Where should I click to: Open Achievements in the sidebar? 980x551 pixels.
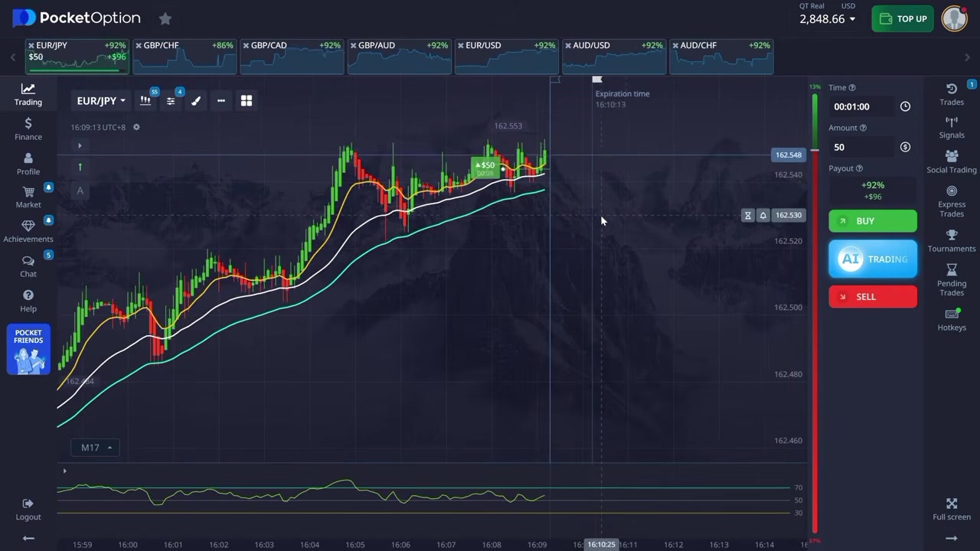(x=28, y=231)
